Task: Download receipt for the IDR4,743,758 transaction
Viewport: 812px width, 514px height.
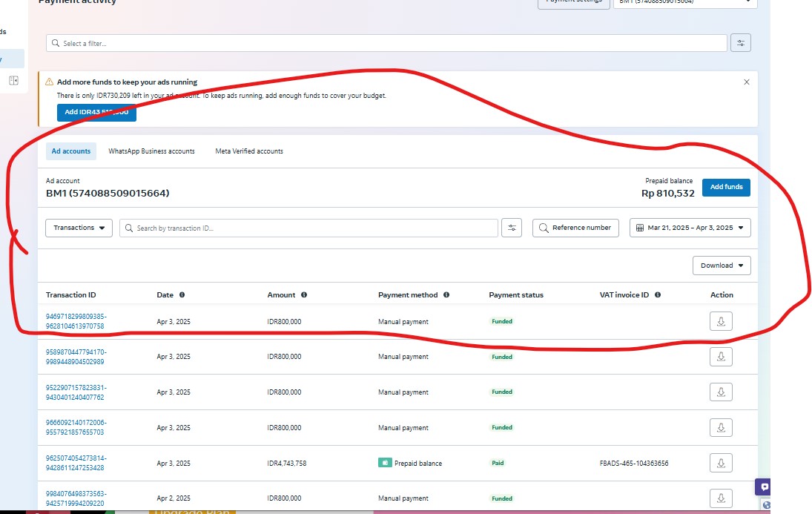Action: click(x=720, y=463)
